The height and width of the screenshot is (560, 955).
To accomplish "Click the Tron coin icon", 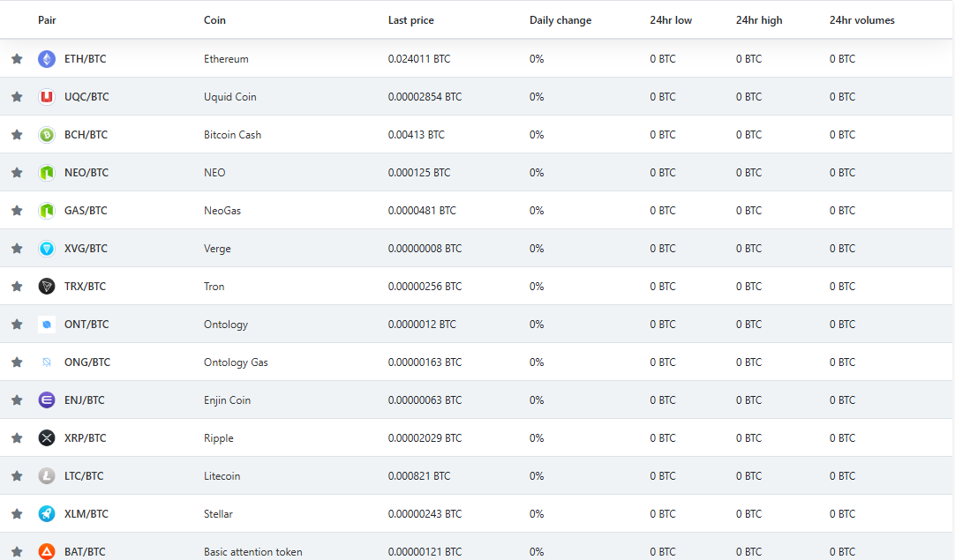I will tap(47, 287).
